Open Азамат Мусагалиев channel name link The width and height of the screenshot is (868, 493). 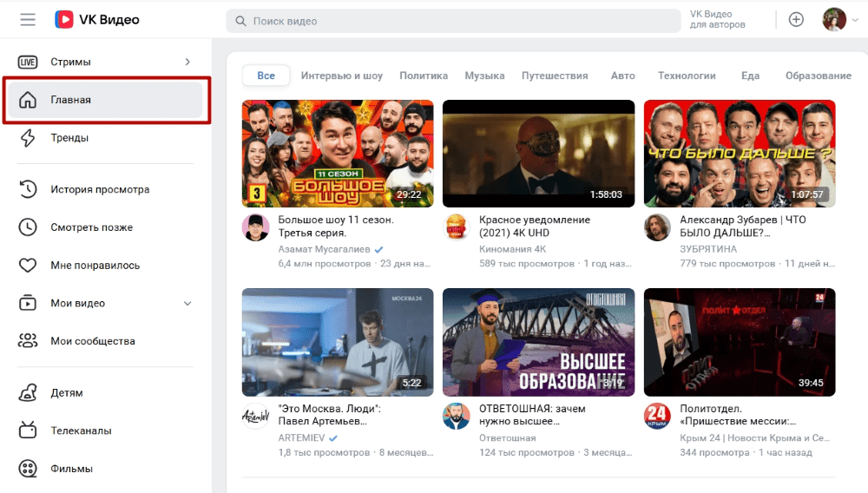coord(324,250)
